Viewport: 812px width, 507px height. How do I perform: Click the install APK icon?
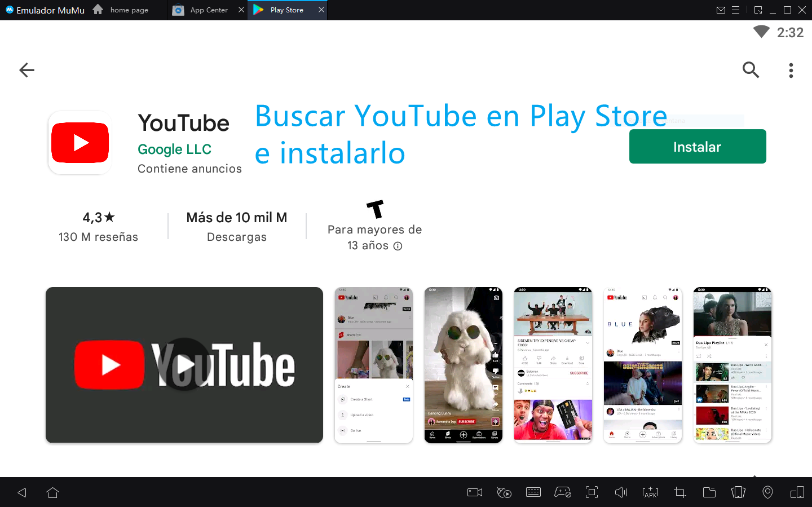[650, 492]
